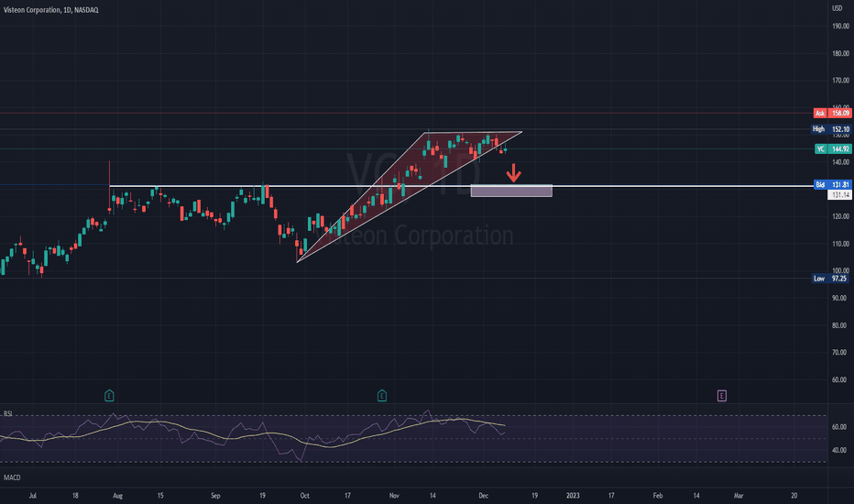Image resolution: width=854 pixels, height=504 pixels.
Task: Select the red down arrow drawing
Action: tap(514, 173)
